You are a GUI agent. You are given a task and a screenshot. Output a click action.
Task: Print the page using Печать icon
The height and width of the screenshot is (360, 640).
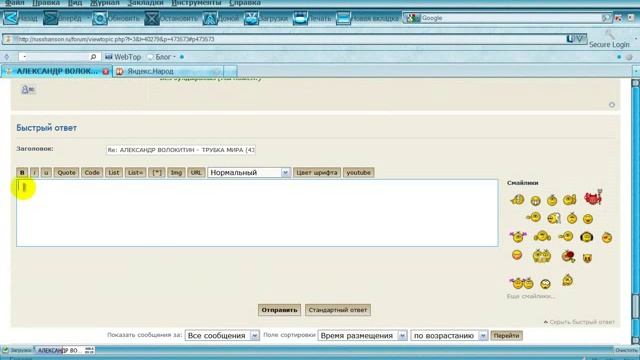tap(300, 18)
